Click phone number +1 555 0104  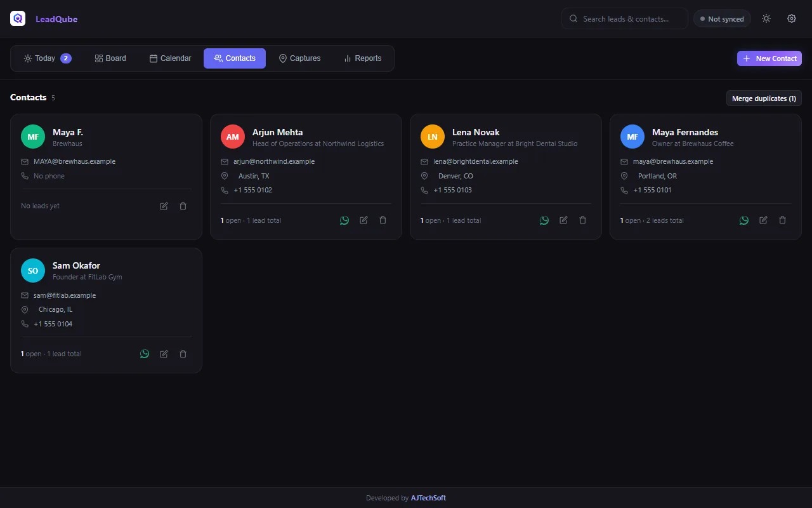click(53, 324)
